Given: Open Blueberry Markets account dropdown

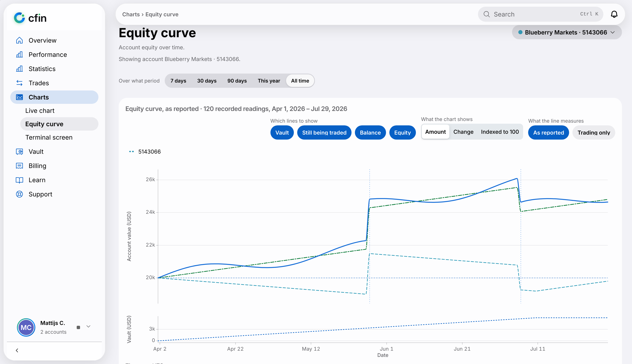Looking at the screenshot, I should [567, 32].
